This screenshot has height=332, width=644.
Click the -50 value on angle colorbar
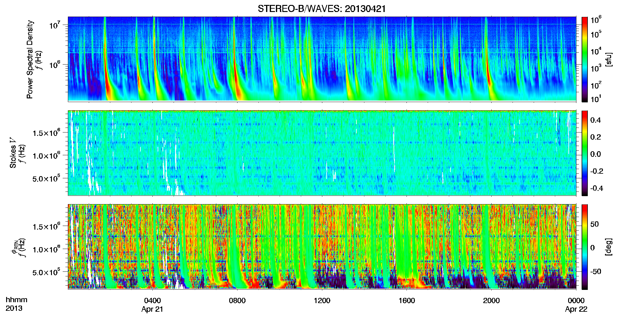596,271
